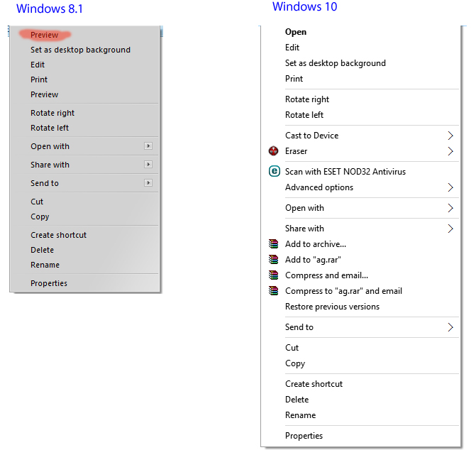The height and width of the screenshot is (450, 476).
Task: Expand Advanced options chevron
Action: [x=450, y=187]
